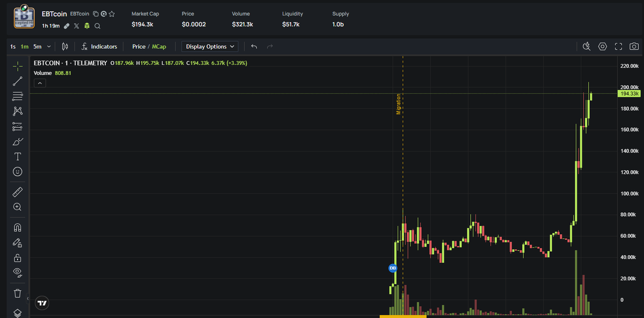The image size is (644, 318).
Task: Click the Supply 1.0b value
Action: pyautogui.click(x=338, y=25)
